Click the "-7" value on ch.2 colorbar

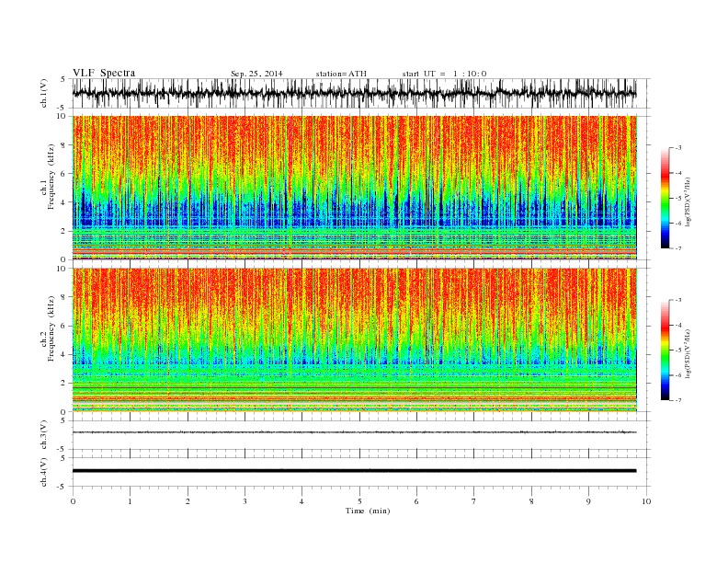pyautogui.click(x=678, y=400)
